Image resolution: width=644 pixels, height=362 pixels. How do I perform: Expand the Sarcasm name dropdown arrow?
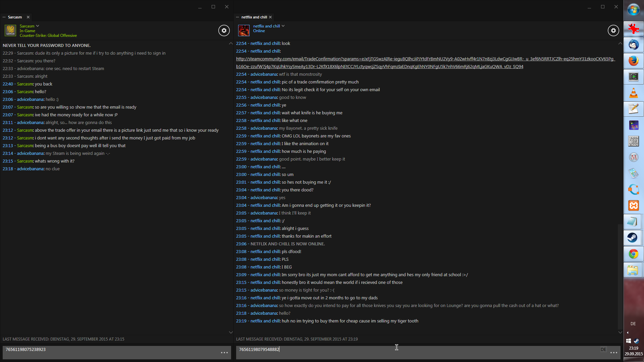coord(38,26)
